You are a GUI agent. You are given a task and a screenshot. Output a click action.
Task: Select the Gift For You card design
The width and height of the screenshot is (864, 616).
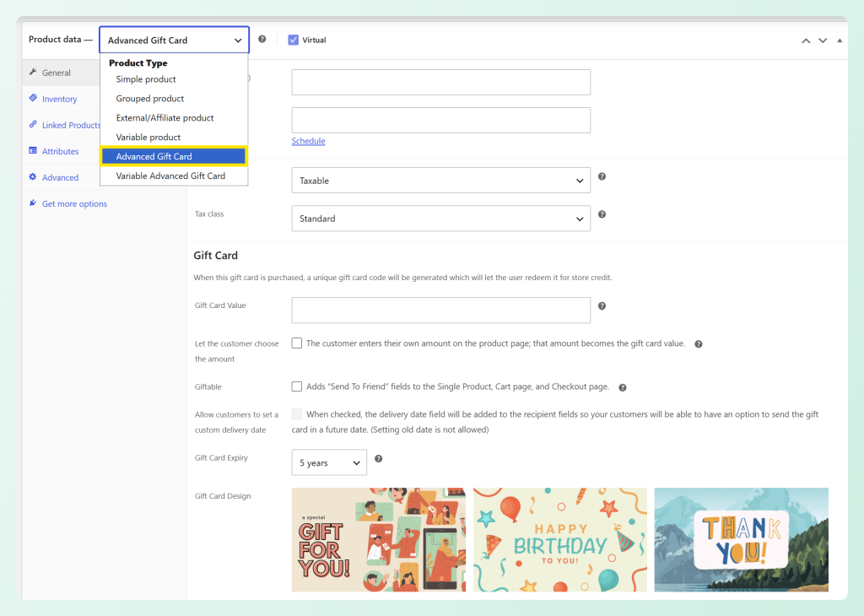[379, 540]
